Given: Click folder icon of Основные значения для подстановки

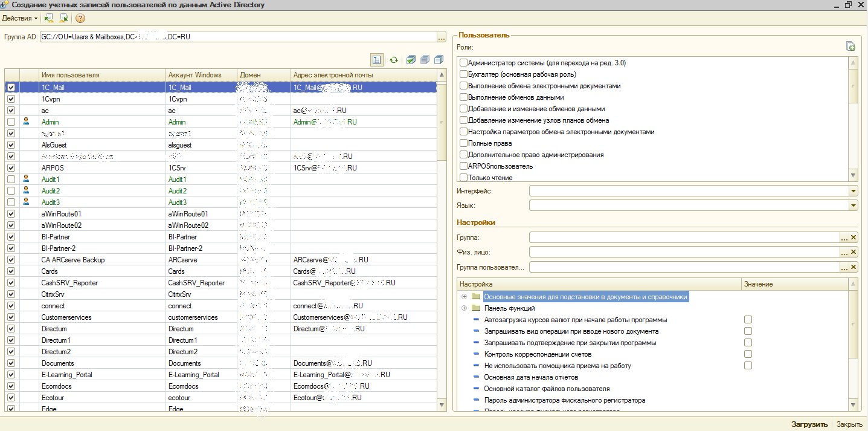Looking at the screenshot, I should pos(476,297).
